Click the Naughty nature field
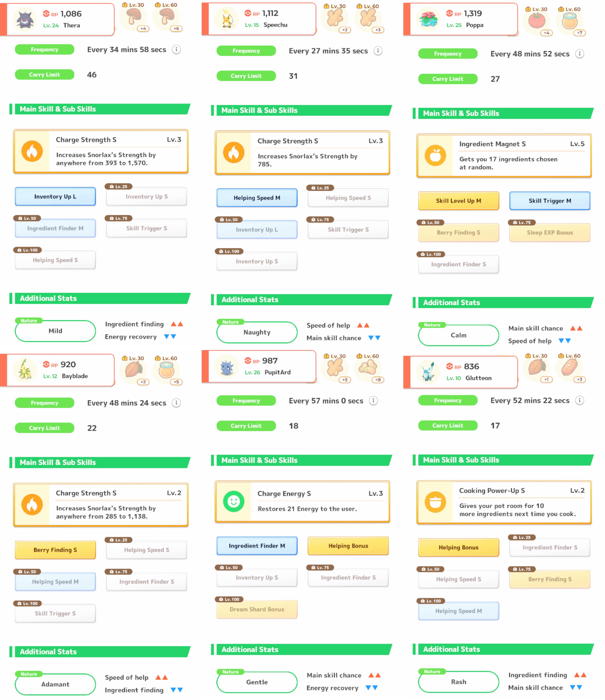605x700 pixels. pos(257,332)
